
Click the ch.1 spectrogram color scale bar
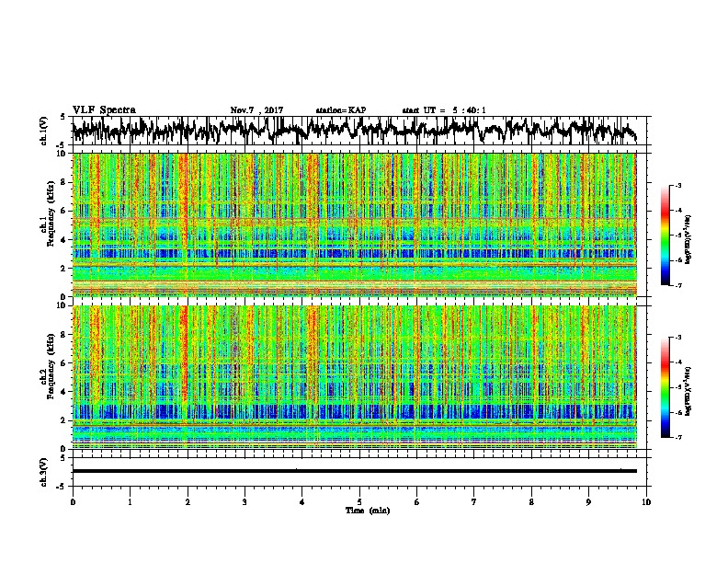[x=665, y=236]
